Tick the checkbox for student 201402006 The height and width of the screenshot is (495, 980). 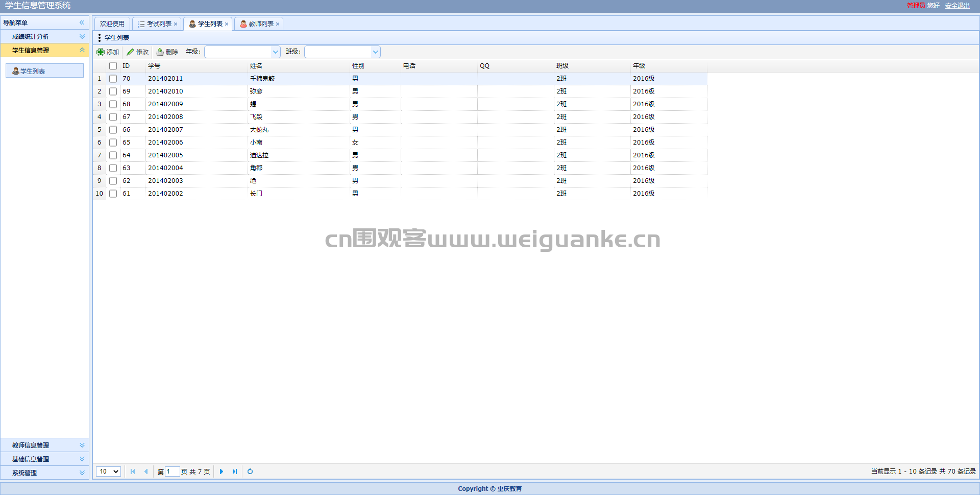coord(113,143)
